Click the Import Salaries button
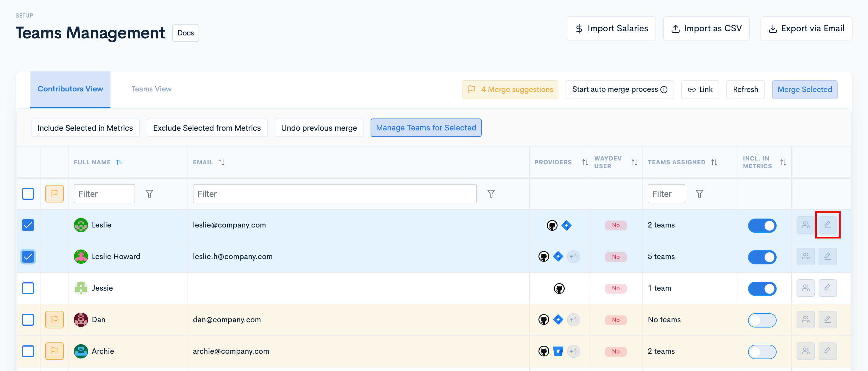 pyautogui.click(x=611, y=29)
